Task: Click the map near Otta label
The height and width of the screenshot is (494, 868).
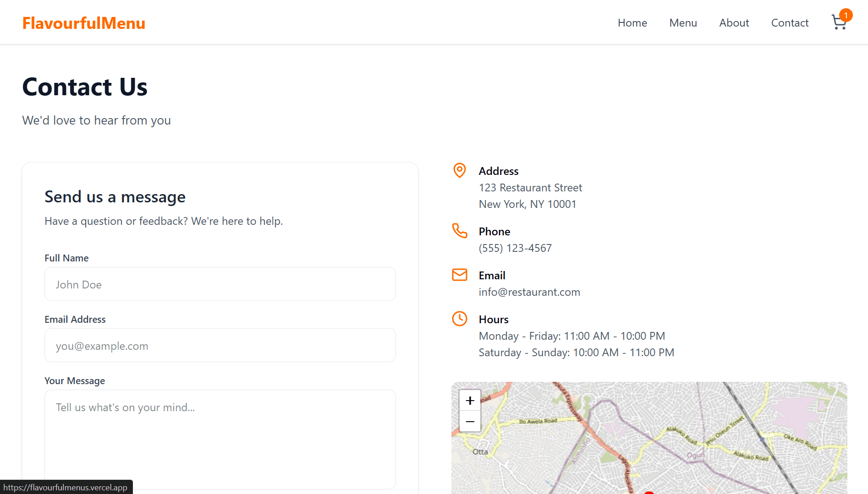Action: 480,452
